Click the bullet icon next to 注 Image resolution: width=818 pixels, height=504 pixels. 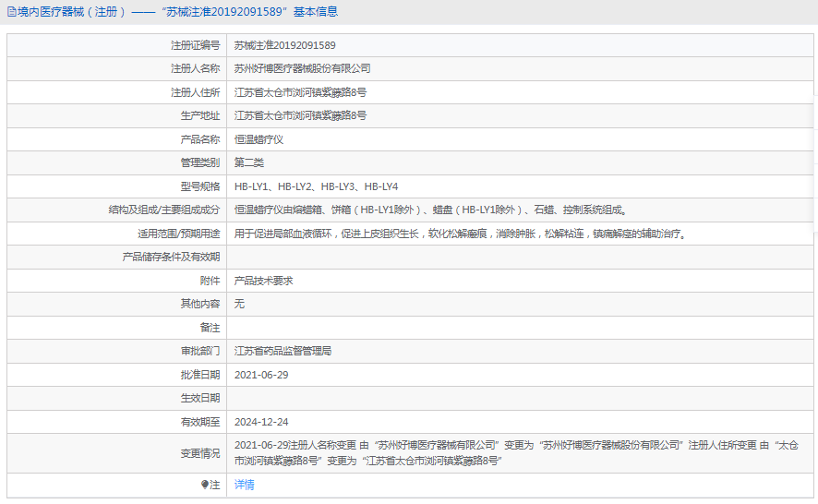point(205,485)
